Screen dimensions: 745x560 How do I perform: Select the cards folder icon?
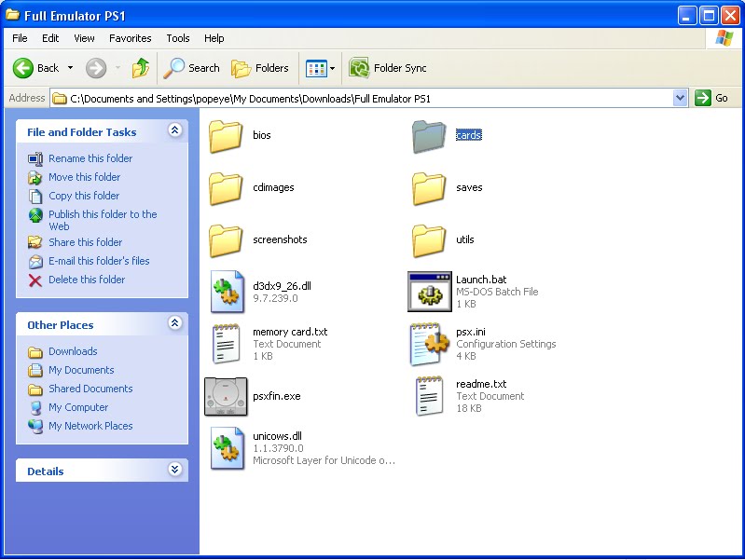[429, 136]
